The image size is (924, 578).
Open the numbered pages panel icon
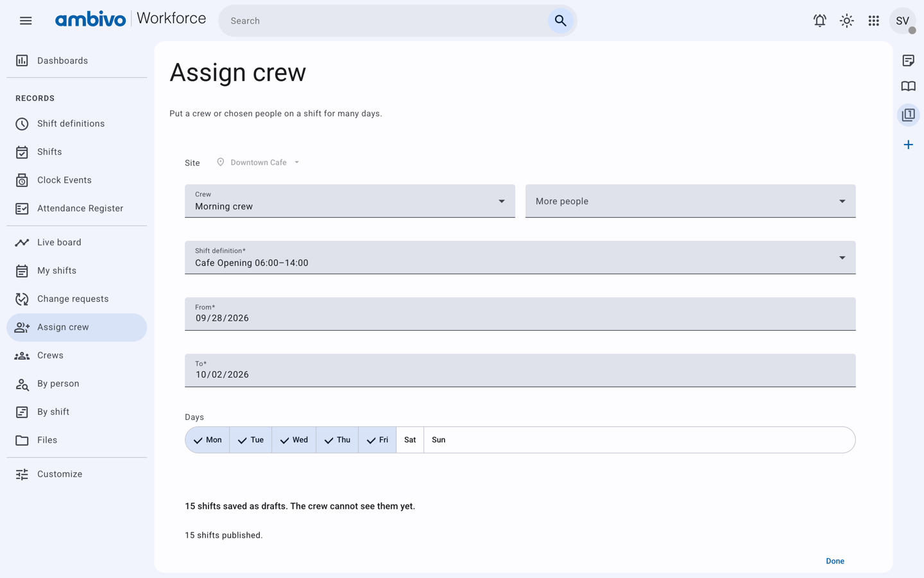(x=908, y=115)
